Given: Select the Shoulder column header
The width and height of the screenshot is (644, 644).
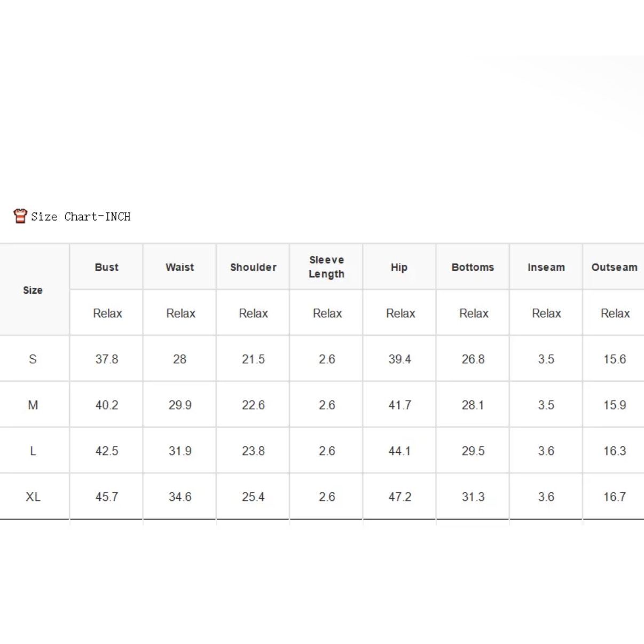Looking at the screenshot, I should [x=253, y=267].
